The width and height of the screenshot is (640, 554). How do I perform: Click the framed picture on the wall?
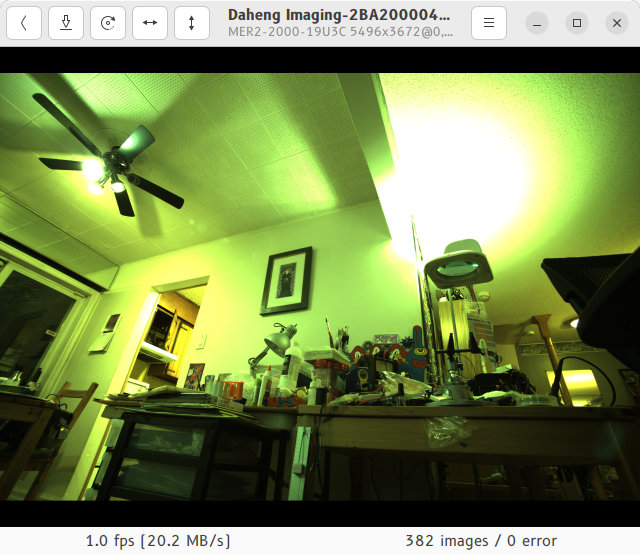pos(286,280)
